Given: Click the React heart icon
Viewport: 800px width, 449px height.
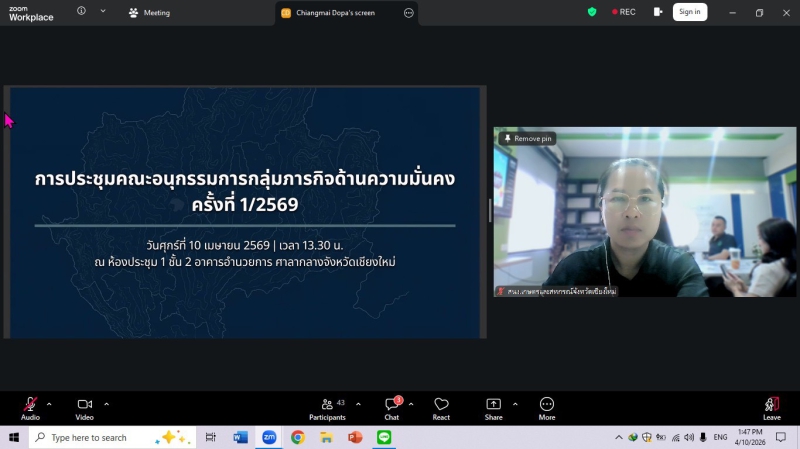Looking at the screenshot, I should click(x=441, y=405).
